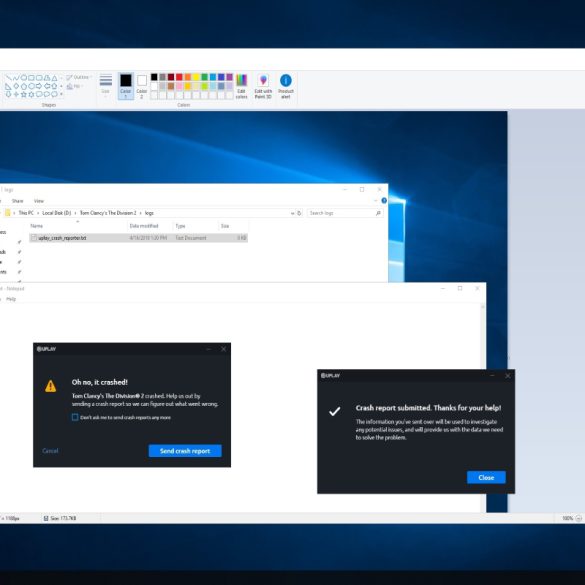This screenshot has width=585, height=585.
Task: Select uplay_crash_reporter.txt file
Action: pos(138,238)
